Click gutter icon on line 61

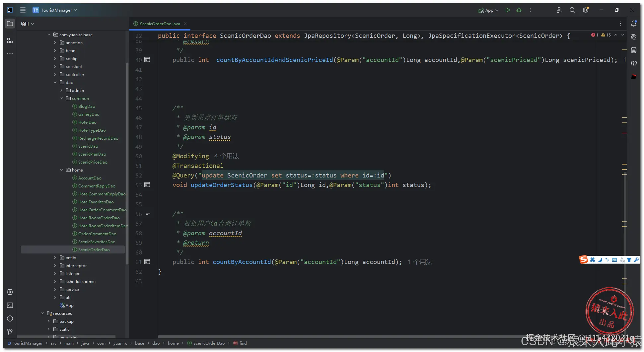[147, 262]
